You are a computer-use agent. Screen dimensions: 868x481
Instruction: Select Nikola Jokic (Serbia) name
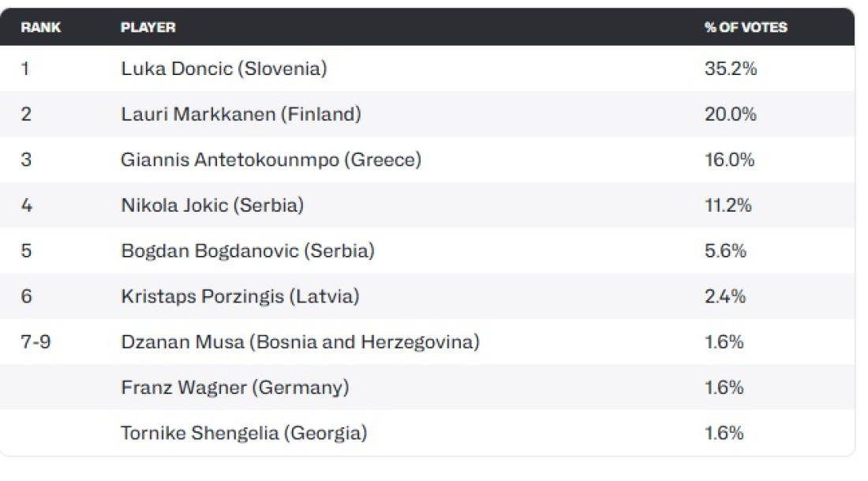coord(212,205)
